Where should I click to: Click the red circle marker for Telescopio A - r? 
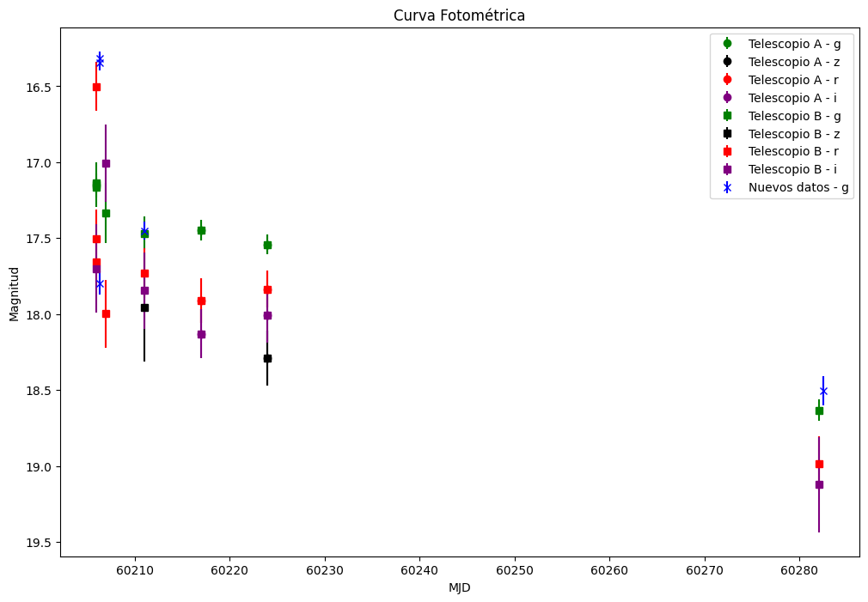coord(727,80)
